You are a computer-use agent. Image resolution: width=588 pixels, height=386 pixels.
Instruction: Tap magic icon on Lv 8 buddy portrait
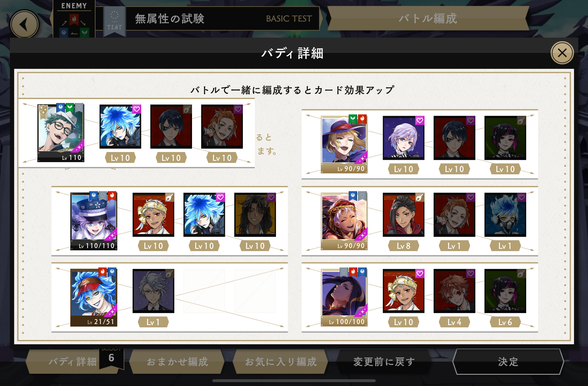click(x=420, y=197)
